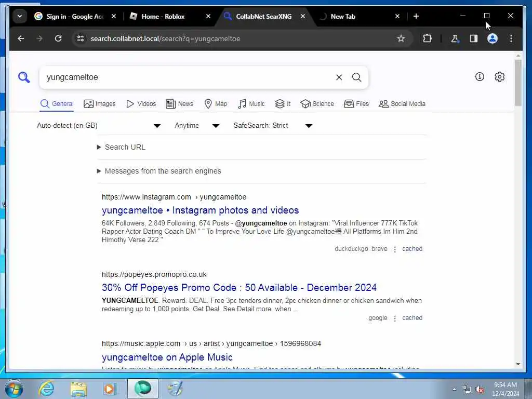Open Windows Explorer folder on taskbar

click(79, 389)
